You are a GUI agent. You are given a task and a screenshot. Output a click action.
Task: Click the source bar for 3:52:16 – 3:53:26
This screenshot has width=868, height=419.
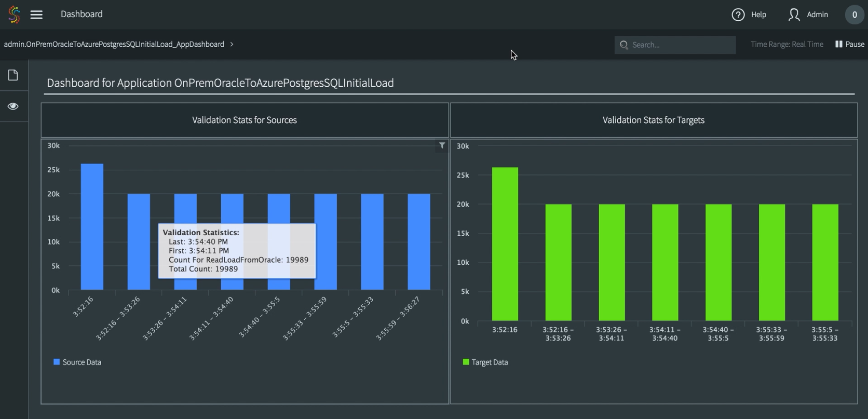(x=139, y=242)
